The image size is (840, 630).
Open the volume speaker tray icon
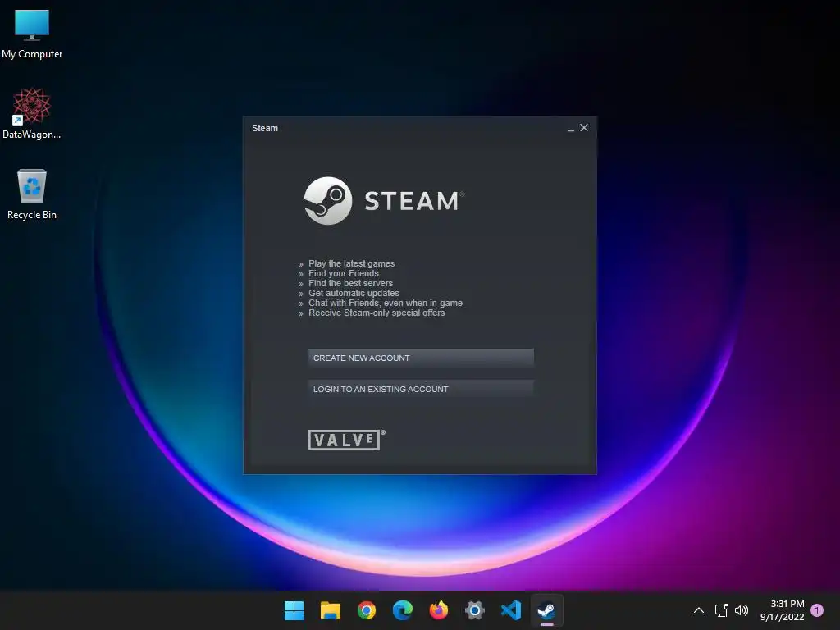[x=742, y=610]
